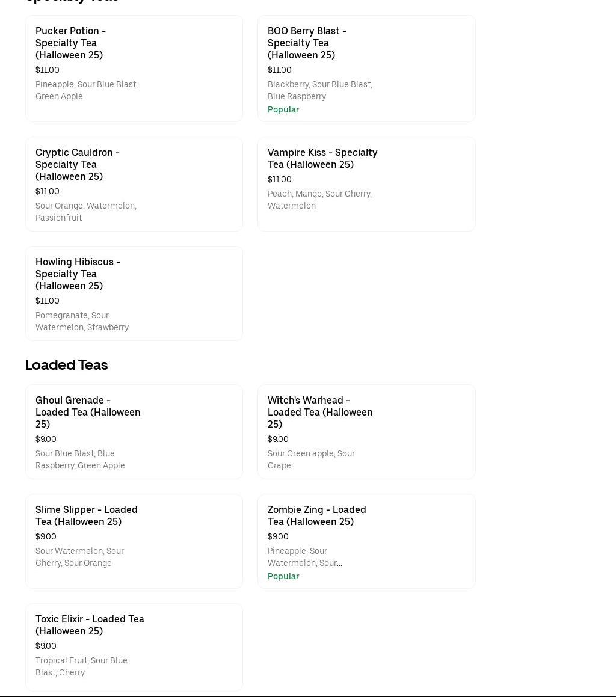Select BOO Berry Blast Specialty Tea
This screenshot has height=697, width=616.
[x=366, y=69]
